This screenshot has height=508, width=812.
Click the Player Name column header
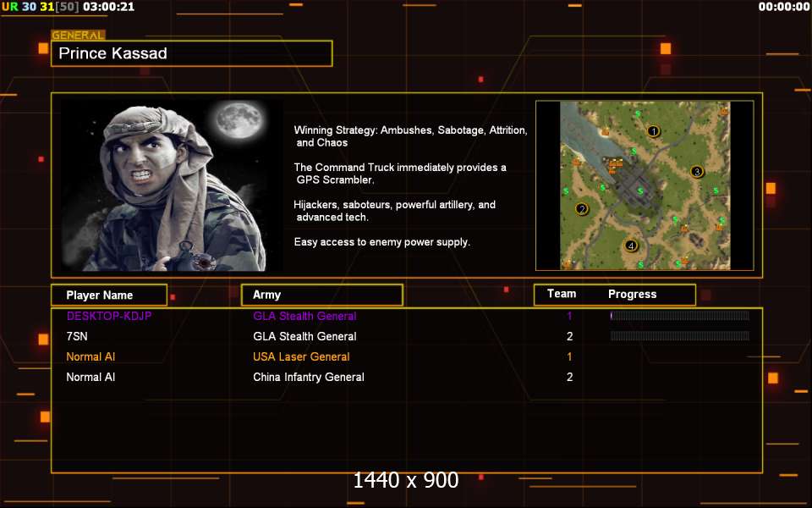109,295
